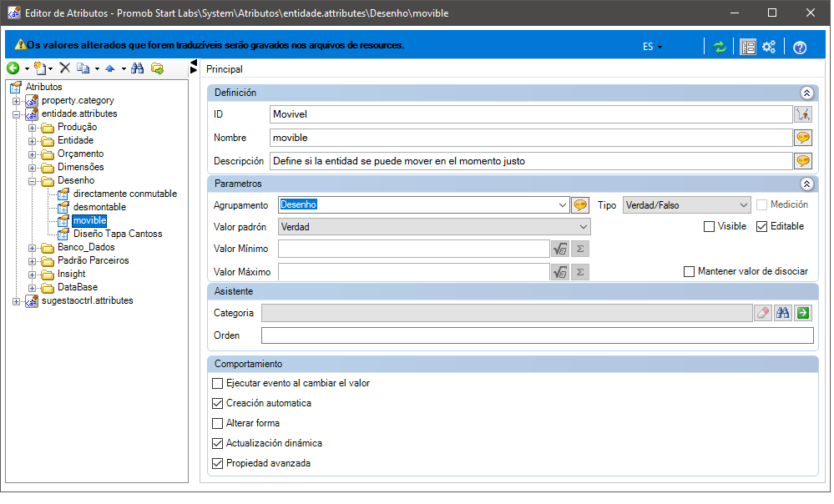Viewport: 834px width, 504px height.
Task: Click the new item toolbar icon
Action: point(40,68)
